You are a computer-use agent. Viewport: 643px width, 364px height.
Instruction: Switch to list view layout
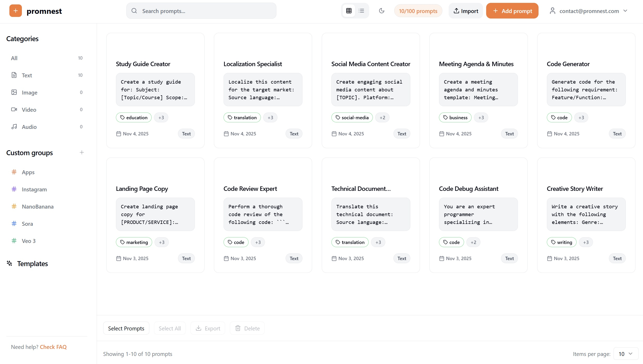tap(361, 11)
